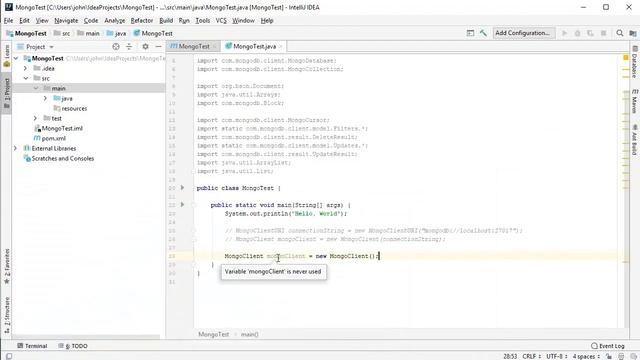Open the Event Log
This screenshot has width=640, height=360.
tap(608, 346)
